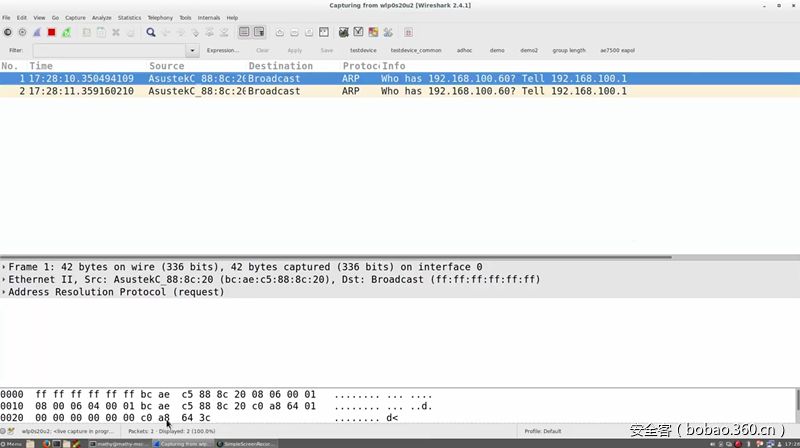Image resolution: width=800 pixels, height=448 pixels.
Task: Select packet 2 at 17:28:11.359160210
Action: pyautogui.click(x=400, y=91)
